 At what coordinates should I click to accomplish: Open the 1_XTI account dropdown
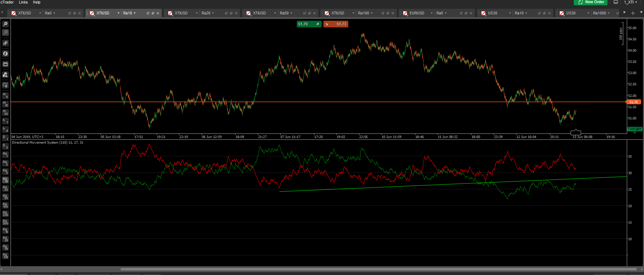coord(631,2)
